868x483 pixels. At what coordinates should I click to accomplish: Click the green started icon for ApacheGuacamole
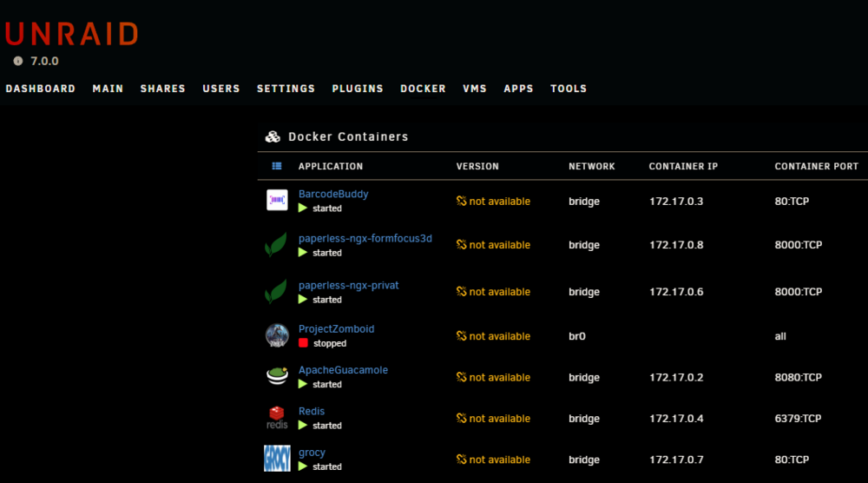click(x=303, y=384)
